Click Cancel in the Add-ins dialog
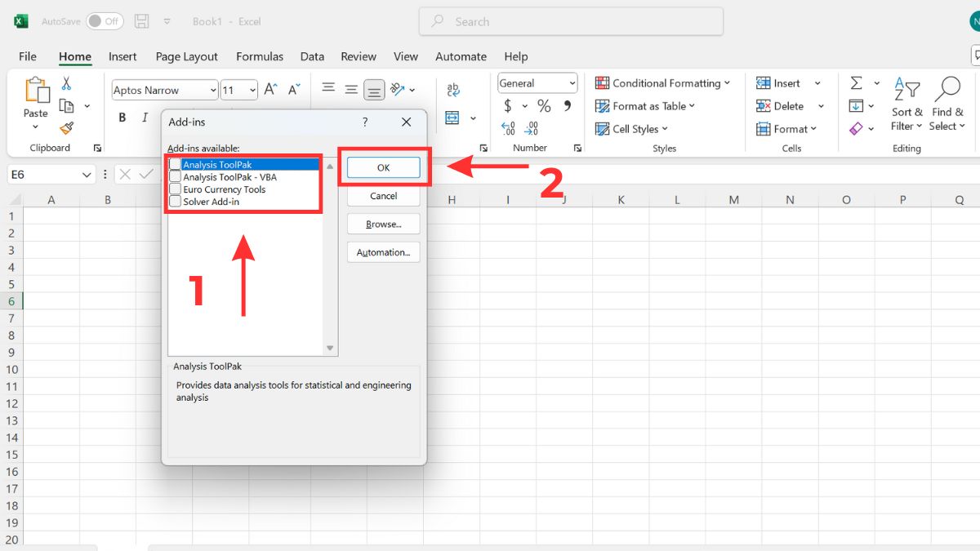 pyautogui.click(x=384, y=196)
